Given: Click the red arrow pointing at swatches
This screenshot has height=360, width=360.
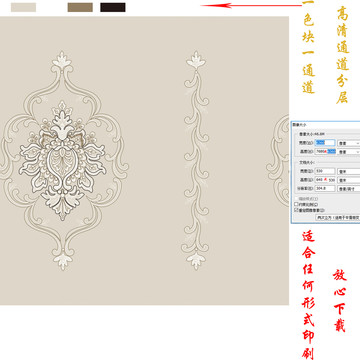Looking at the screenshot, I should point(252,5).
